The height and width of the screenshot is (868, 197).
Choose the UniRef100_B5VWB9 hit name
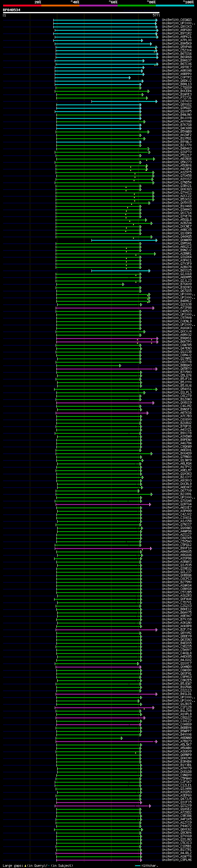(x=177, y=131)
